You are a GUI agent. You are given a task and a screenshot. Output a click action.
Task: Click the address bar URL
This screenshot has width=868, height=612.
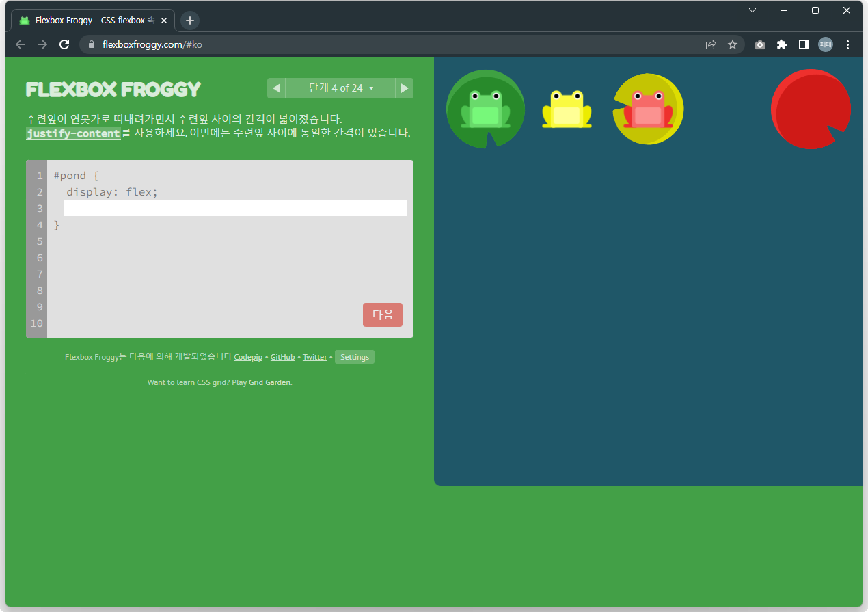[x=152, y=44]
